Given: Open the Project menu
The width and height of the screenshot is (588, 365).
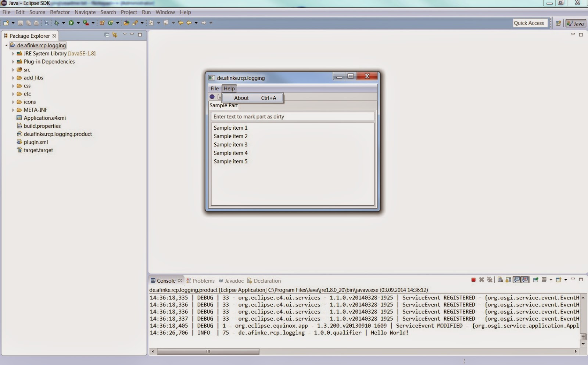Looking at the screenshot, I should point(129,12).
